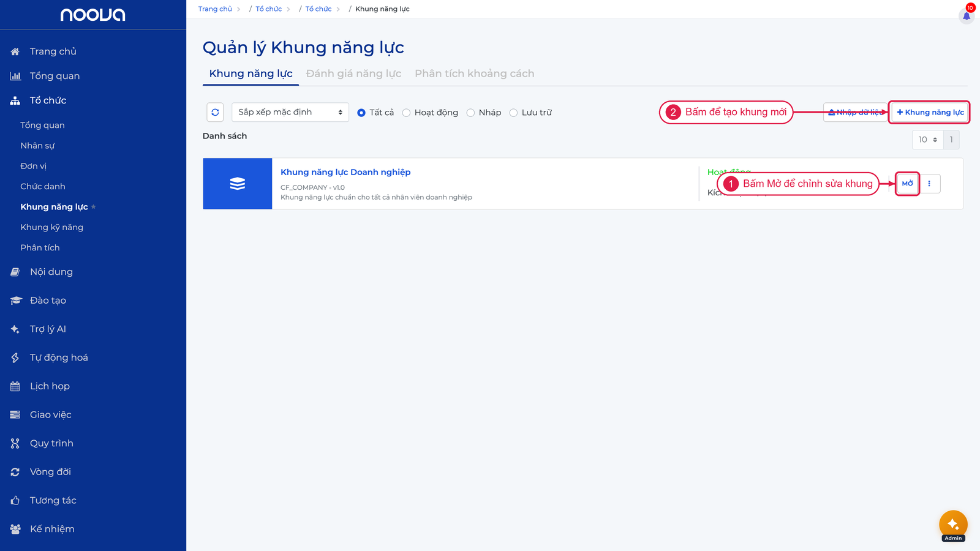The width and height of the screenshot is (980, 551).
Task: Select the Hoạt động radio filter
Action: pyautogui.click(x=406, y=113)
